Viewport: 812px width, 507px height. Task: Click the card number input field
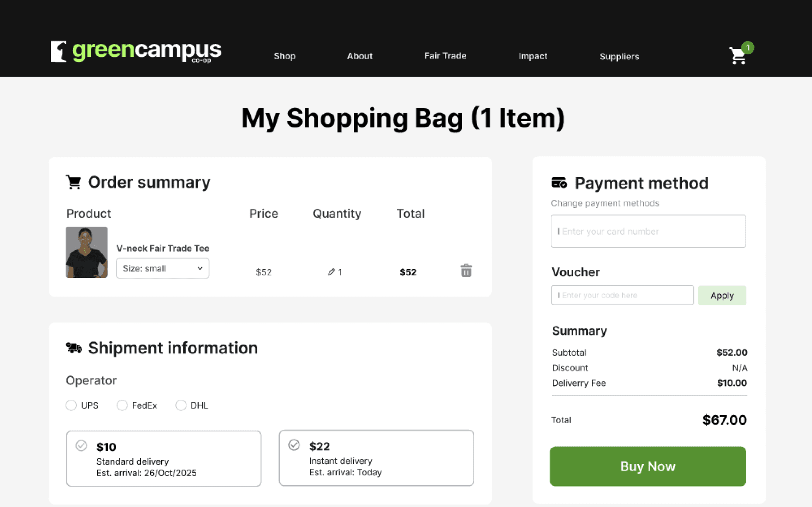(x=648, y=231)
